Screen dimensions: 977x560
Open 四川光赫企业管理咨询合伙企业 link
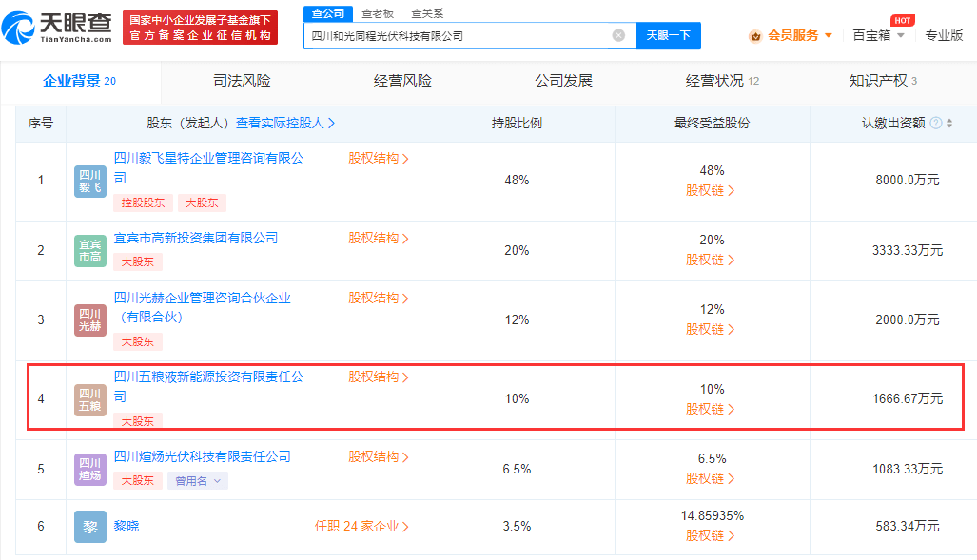[202, 307]
